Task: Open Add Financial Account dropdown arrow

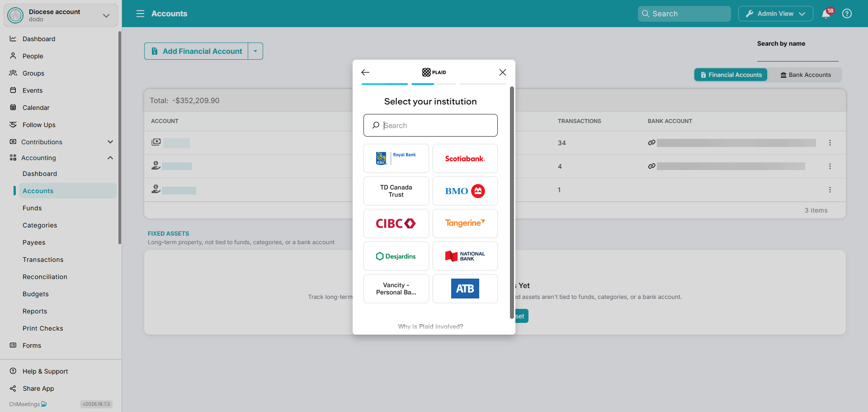Action: click(255, 51)
